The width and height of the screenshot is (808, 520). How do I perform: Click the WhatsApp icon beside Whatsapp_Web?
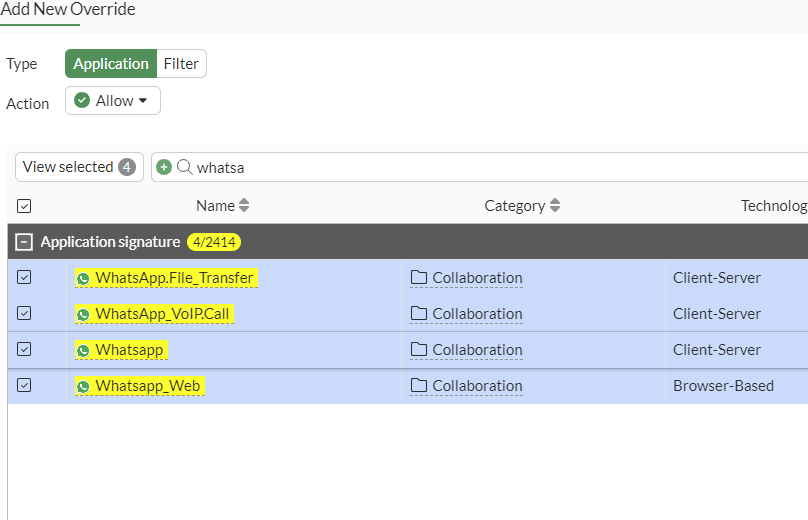[84, 386]
